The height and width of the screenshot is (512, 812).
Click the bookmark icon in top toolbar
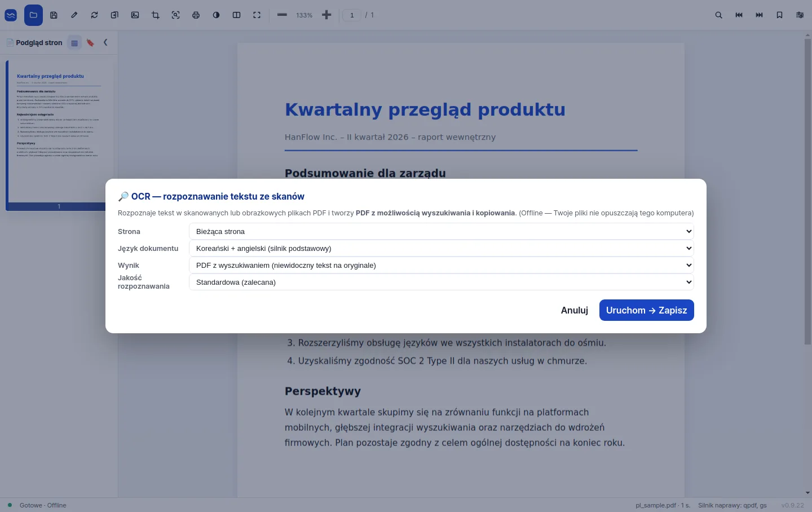[779, 15]
